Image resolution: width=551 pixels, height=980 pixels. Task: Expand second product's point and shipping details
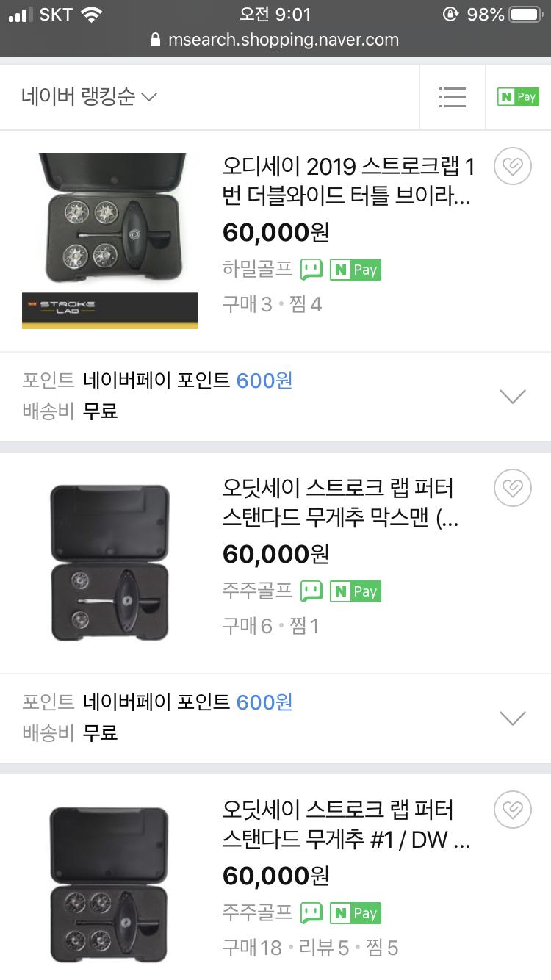click(512, 718)
